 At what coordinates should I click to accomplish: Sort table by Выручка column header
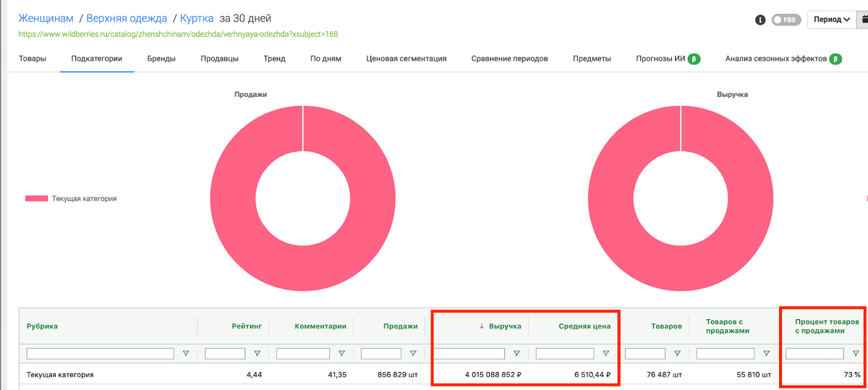click(504, 326)
